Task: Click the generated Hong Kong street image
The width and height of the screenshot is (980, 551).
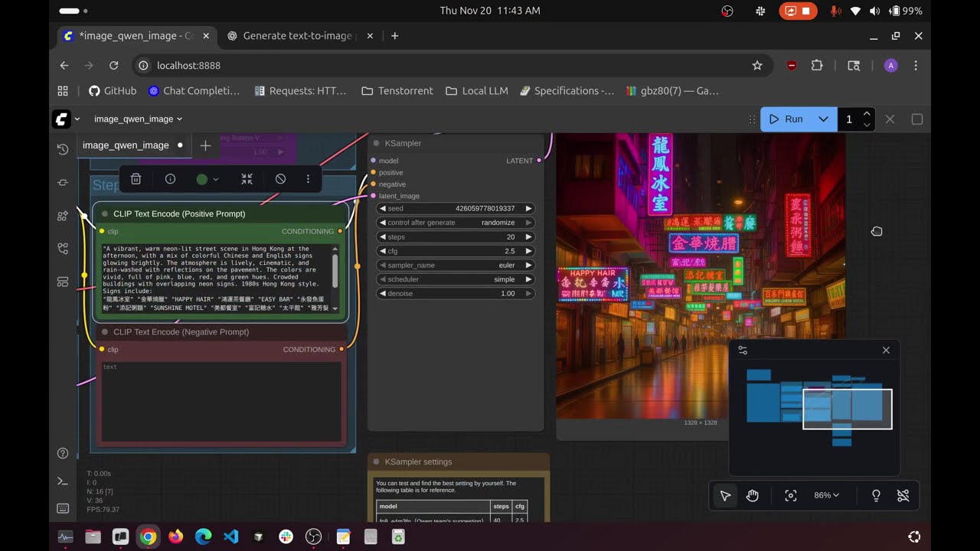Action: (701, 275)
